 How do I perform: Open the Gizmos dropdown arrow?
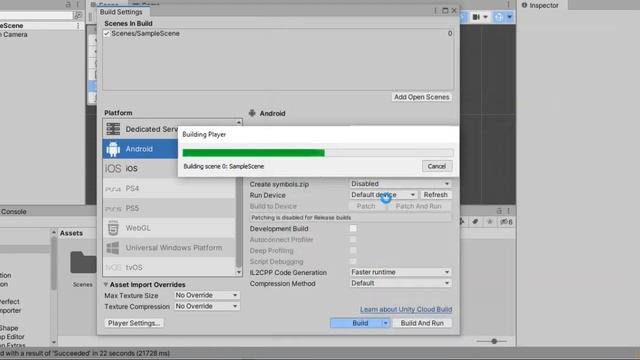tap(509, 17)
